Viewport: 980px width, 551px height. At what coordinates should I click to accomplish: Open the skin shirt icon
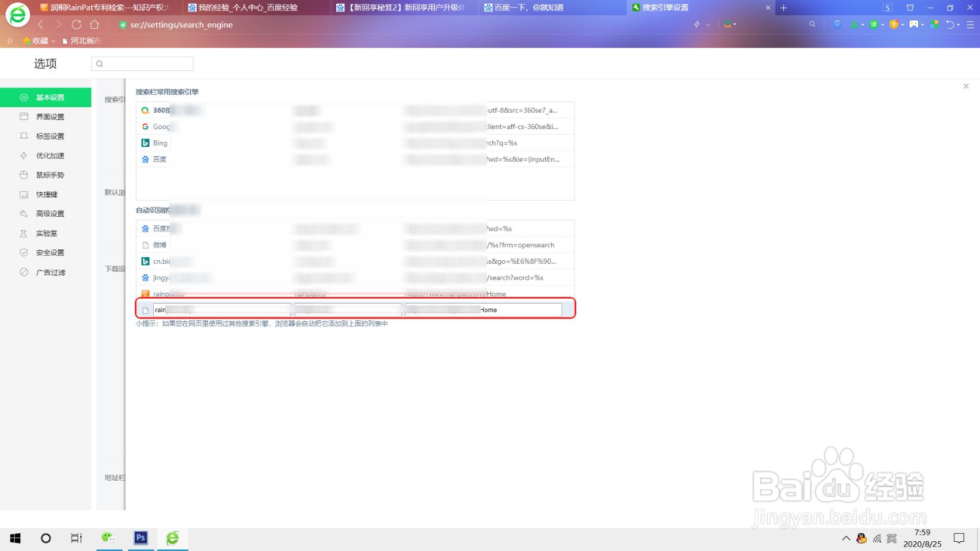point(910,8)
